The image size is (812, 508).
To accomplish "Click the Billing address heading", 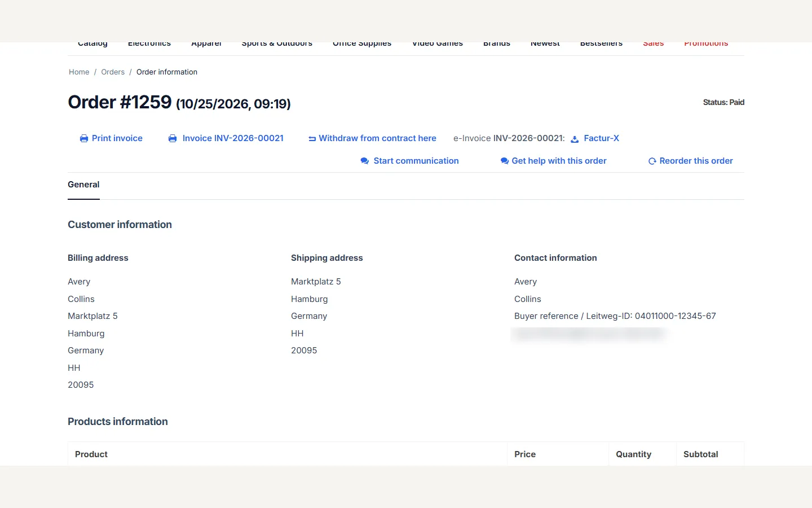I will point(98,258).
